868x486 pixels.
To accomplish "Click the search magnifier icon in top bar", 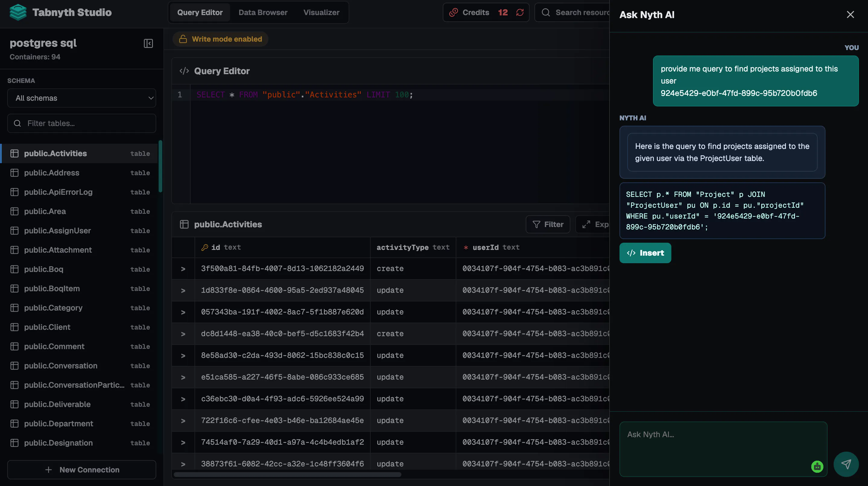I will [546, 12].
